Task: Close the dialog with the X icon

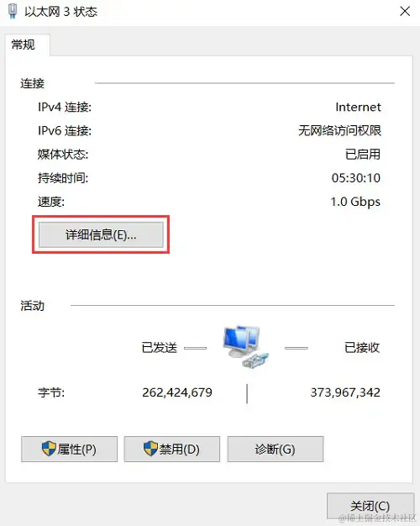Action: tap(405, 11)
